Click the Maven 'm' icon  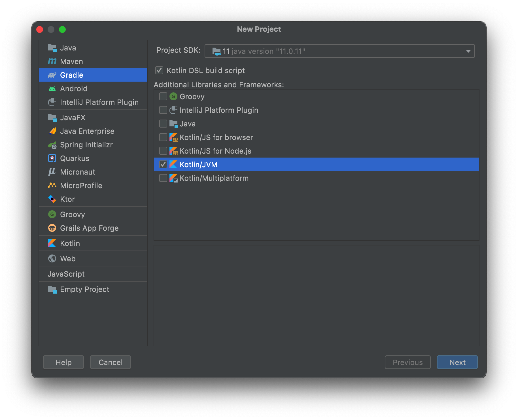(52, 61)
